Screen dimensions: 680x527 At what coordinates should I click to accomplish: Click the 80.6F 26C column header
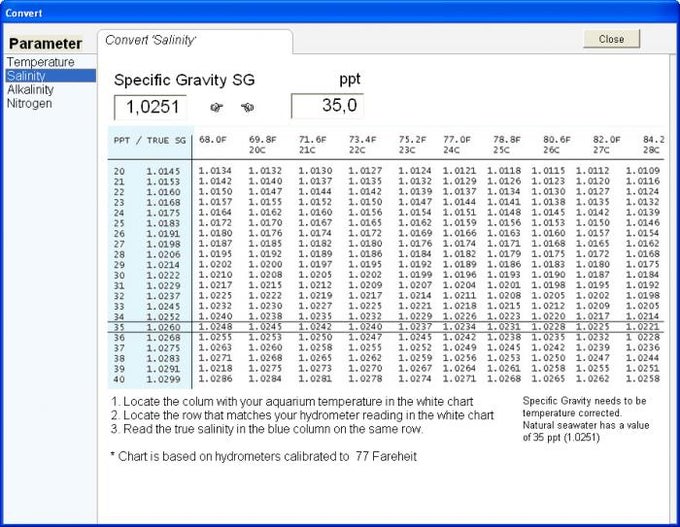(x=557, y=145)
